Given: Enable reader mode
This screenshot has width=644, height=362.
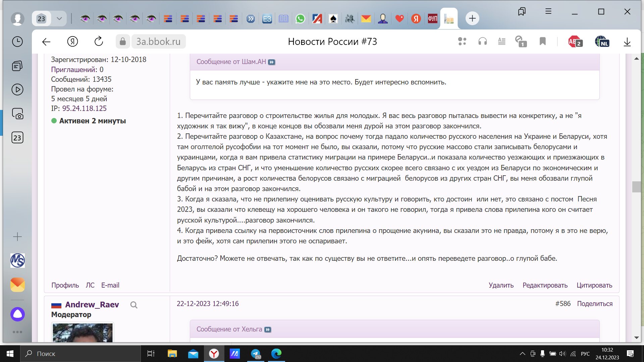Looking at the screenshot, I should click(x=502, y=42).
